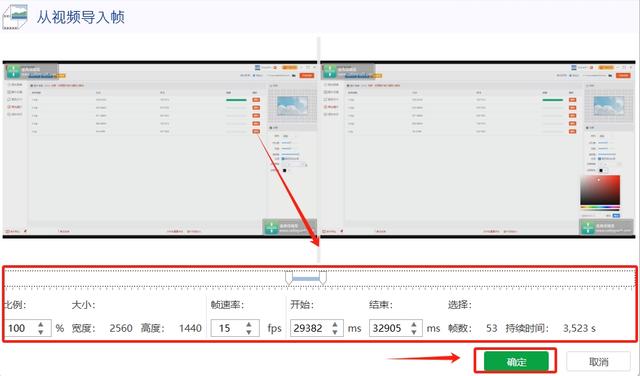Increase the 结束 end time with up arrow

point(414,324)
